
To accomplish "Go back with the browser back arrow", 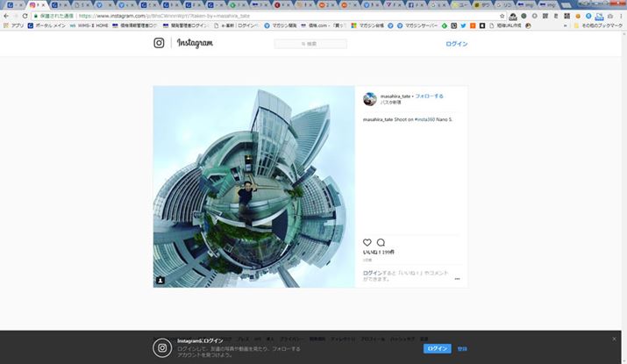I will [5, 16].
